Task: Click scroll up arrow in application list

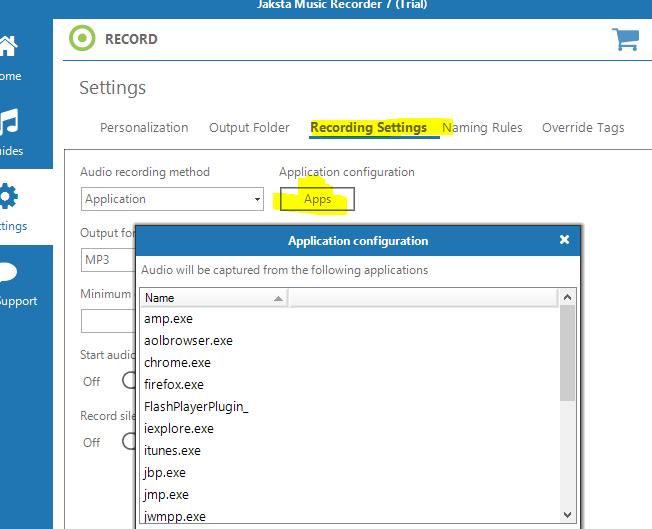Action: 568,297
